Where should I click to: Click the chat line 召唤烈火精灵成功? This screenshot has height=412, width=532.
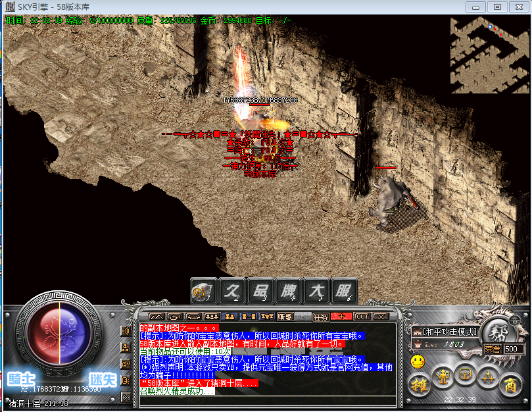(177, 391)
